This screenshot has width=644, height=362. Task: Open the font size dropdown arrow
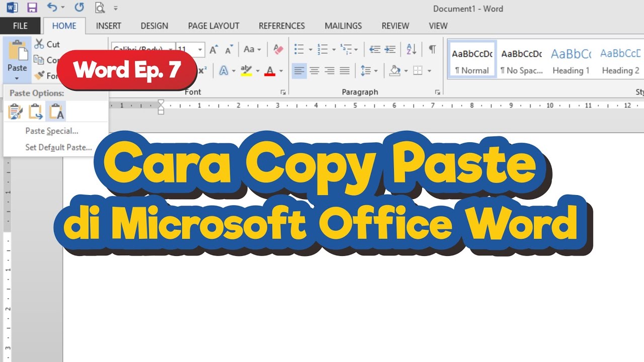pyautogui.click(x=200, y=49)
